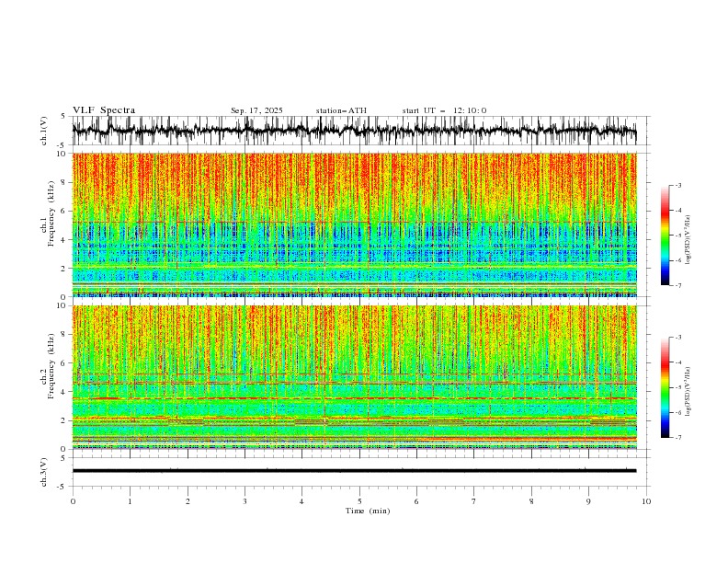Click time axis tick label "0"
The width and height of the screenshot is (728, 563).
pos(73,501)
